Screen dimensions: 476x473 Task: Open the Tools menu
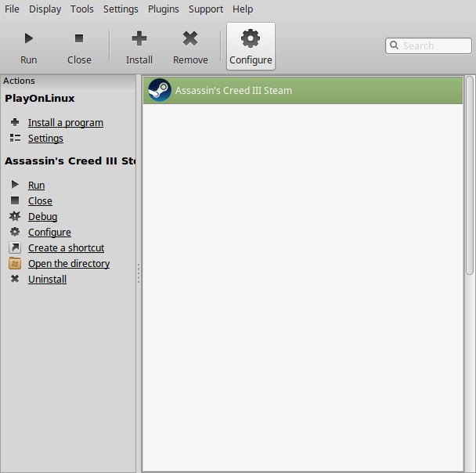(x=82, y=9)
